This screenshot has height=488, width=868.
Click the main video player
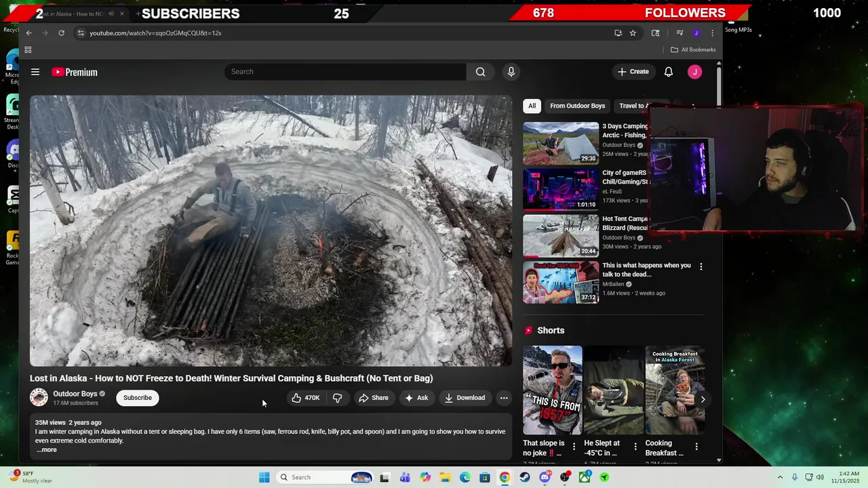pyautogui.click(x=271, y=230)
